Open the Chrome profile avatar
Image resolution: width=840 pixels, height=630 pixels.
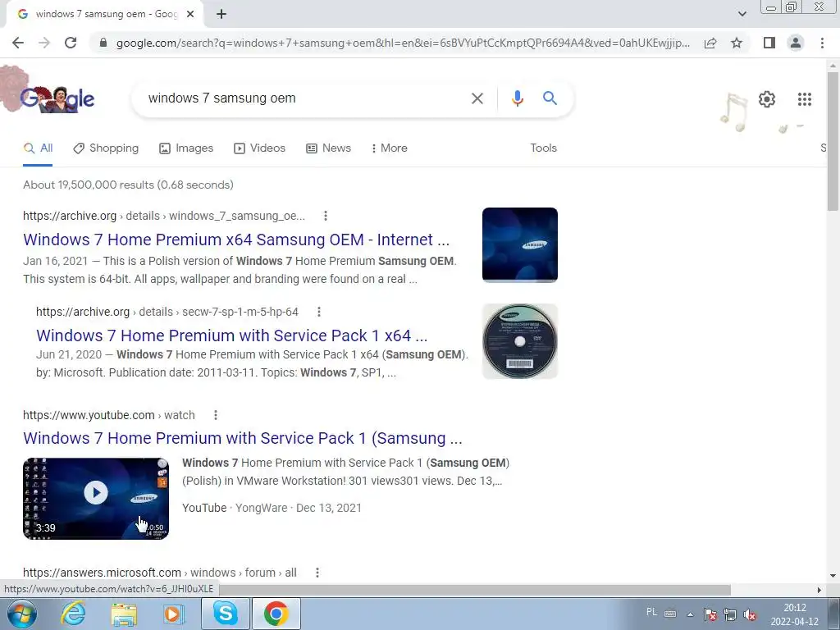pyautogui.click(x=796, y=43)
